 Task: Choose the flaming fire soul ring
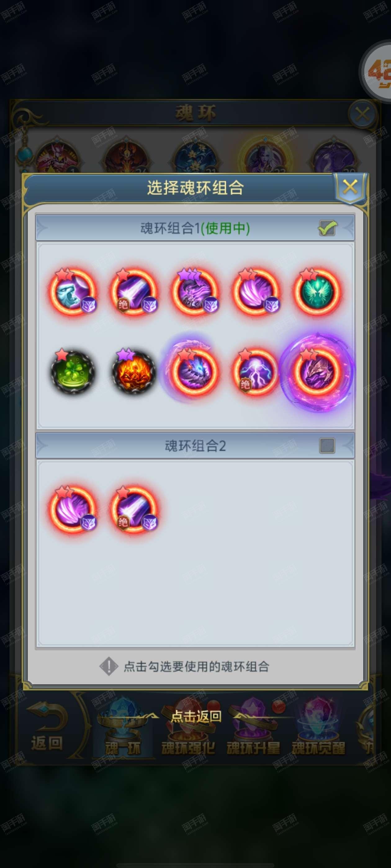134,372
